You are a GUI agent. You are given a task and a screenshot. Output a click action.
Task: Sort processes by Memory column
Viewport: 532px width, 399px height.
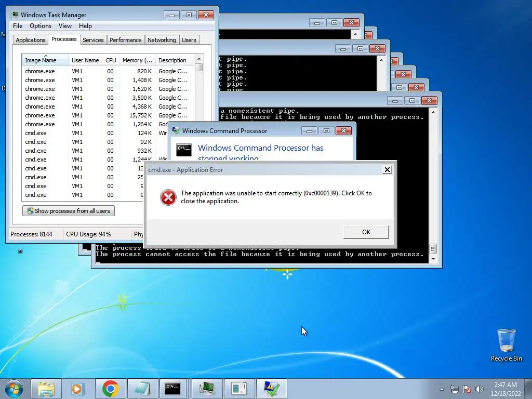click(x=137, y=60)
